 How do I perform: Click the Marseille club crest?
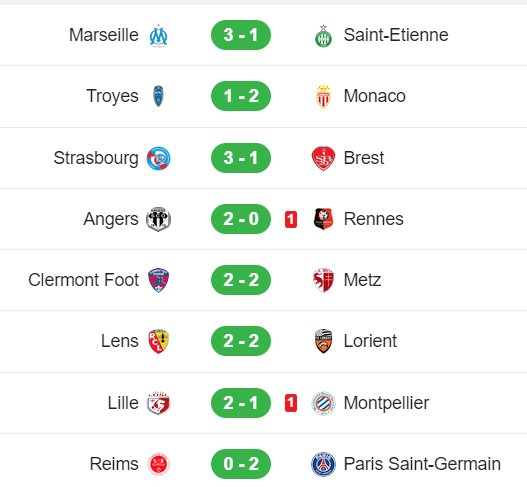coord(158,35)
